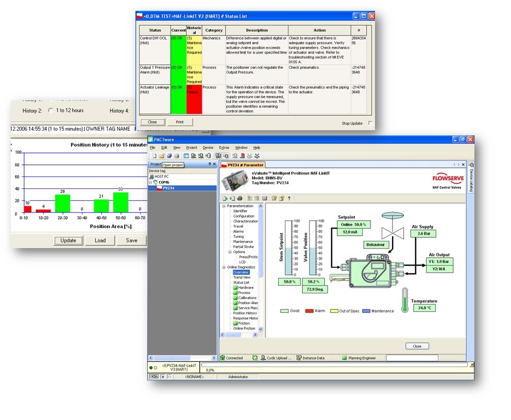Click the printer icon in PACTware main toolbar

click(177, 155)
